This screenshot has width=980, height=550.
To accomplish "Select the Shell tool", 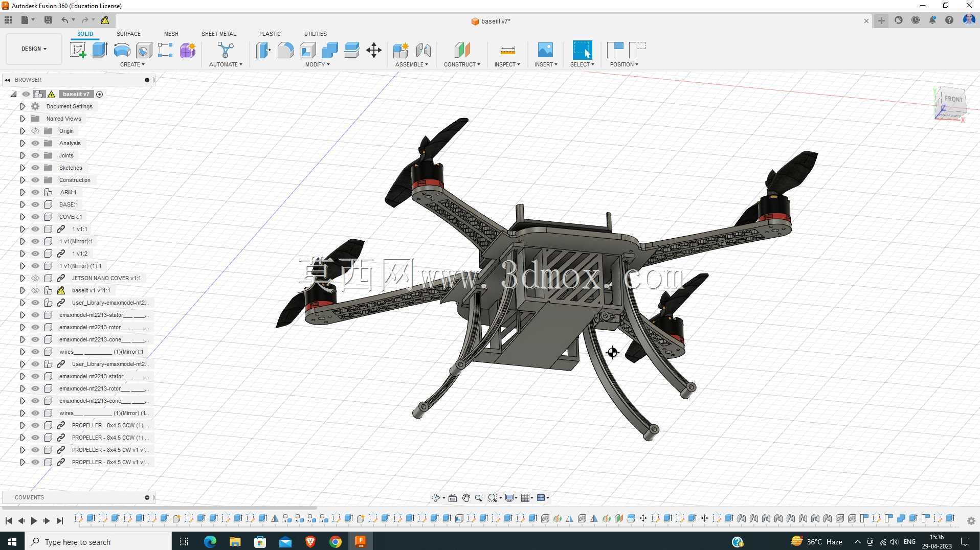I will [x=308, y=50].
